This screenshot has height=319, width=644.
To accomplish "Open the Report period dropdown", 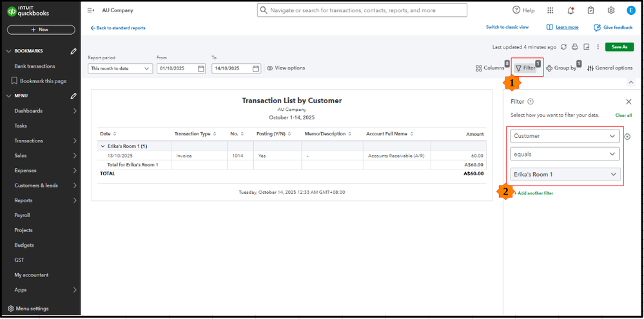I will (x=121, y=68).
